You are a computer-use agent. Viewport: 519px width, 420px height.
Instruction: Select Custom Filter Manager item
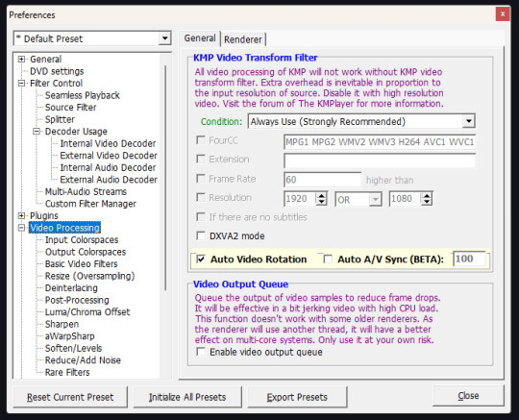[90, 204]
